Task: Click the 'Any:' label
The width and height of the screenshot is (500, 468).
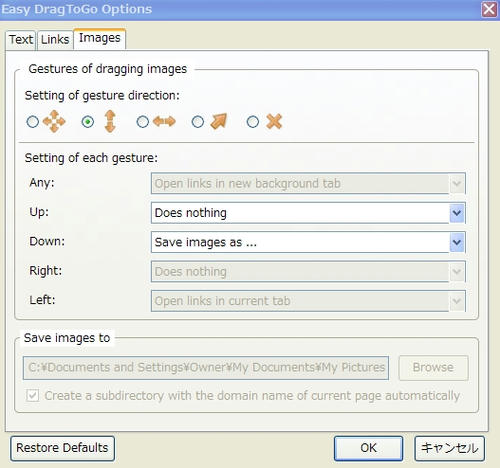Action: click(42, 183)
